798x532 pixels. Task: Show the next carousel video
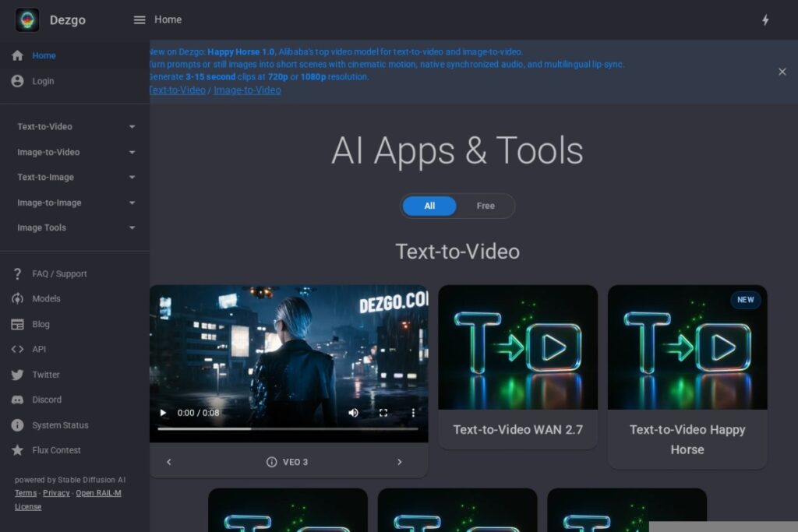tap(400, 462)
